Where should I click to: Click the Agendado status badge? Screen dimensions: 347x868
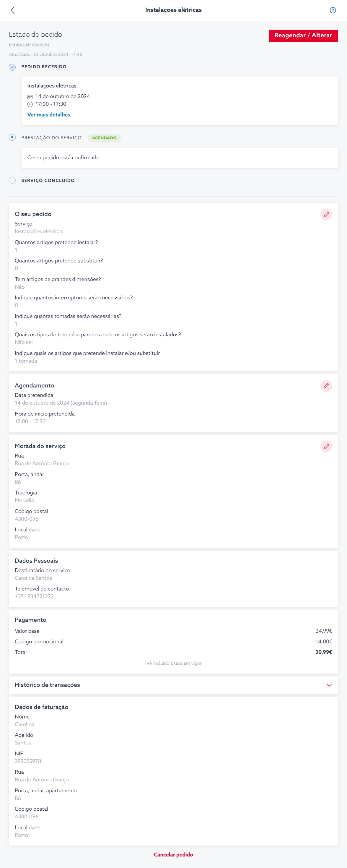point(104,138)
